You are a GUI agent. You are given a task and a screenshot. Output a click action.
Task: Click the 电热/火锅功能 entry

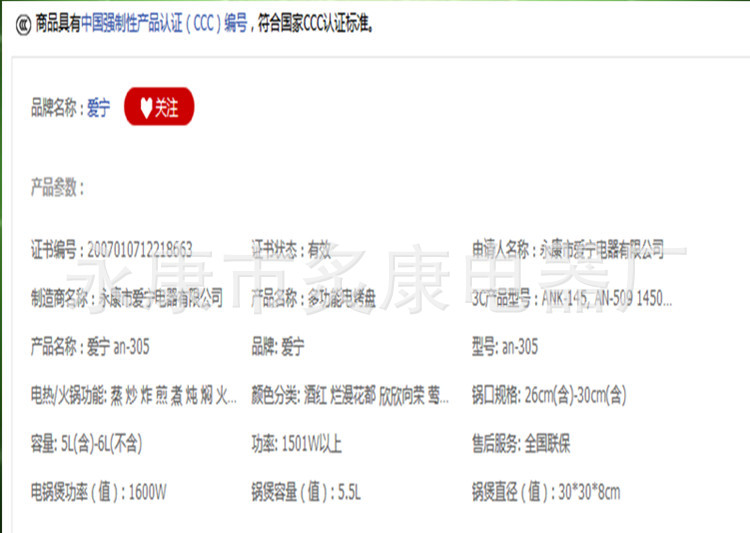[133, 395]
